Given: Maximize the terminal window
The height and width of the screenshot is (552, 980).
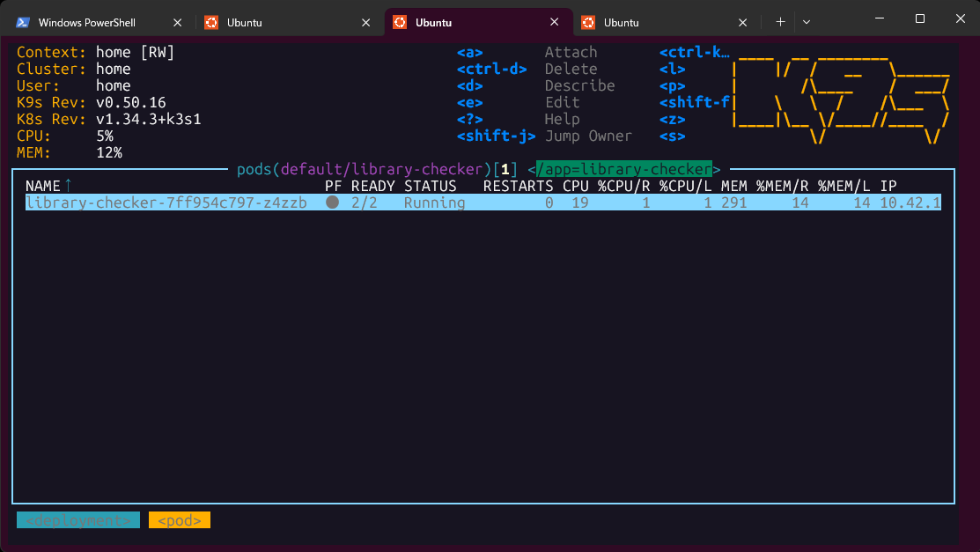Looking at the screenshot, I should [x=919, y=19].
